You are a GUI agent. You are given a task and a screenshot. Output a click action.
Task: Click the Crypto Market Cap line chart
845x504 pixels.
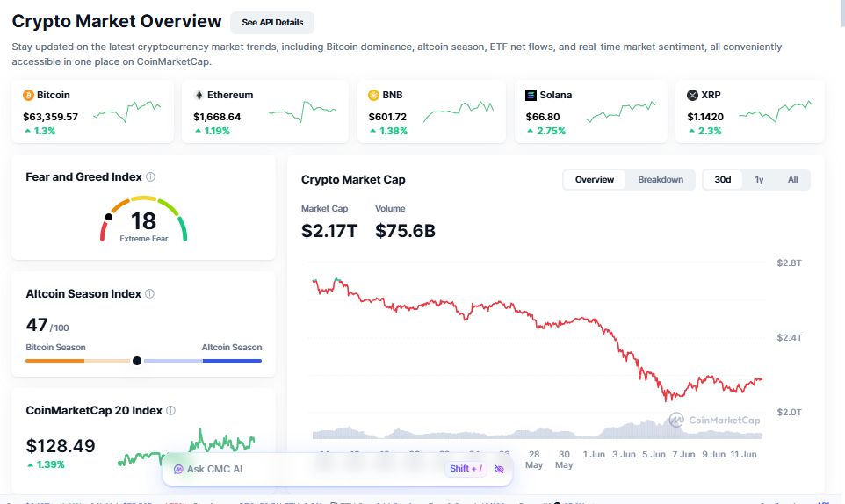[538, 339]
